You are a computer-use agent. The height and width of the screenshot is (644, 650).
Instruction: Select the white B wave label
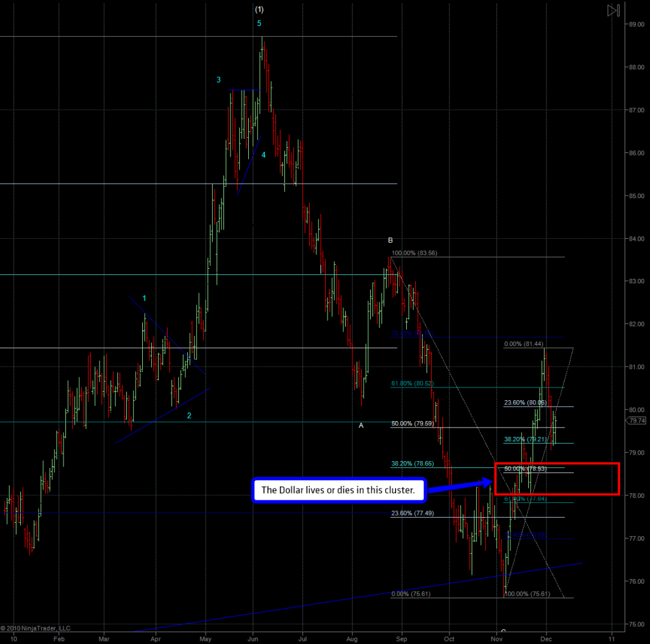(x=391, y=240)
